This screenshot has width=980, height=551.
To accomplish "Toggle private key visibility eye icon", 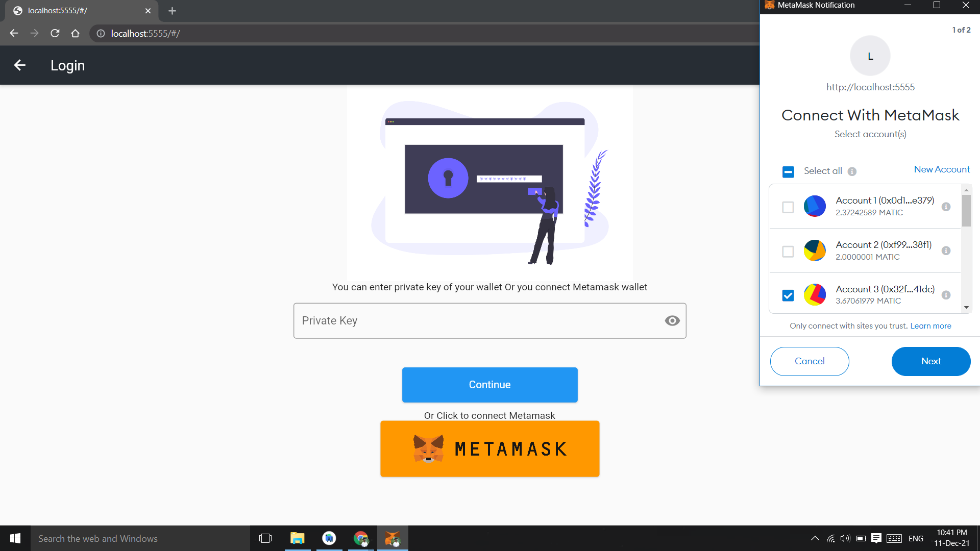I will pos(672,320).
